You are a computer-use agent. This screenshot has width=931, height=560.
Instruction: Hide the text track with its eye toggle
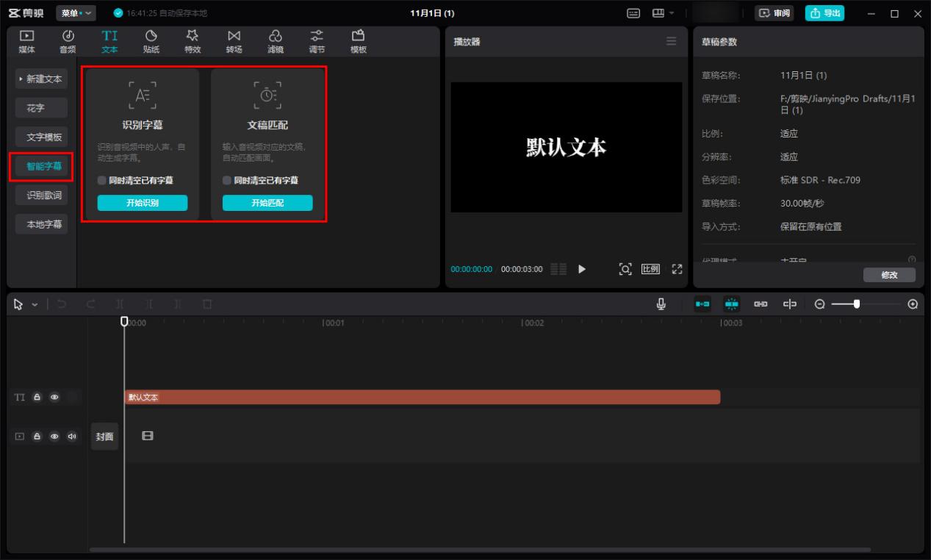53,397
